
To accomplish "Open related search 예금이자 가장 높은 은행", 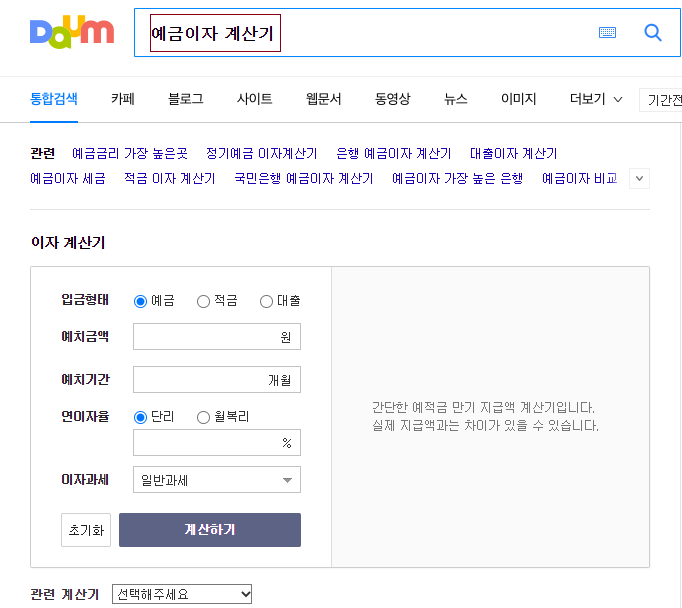I will [x=457, y=179].
